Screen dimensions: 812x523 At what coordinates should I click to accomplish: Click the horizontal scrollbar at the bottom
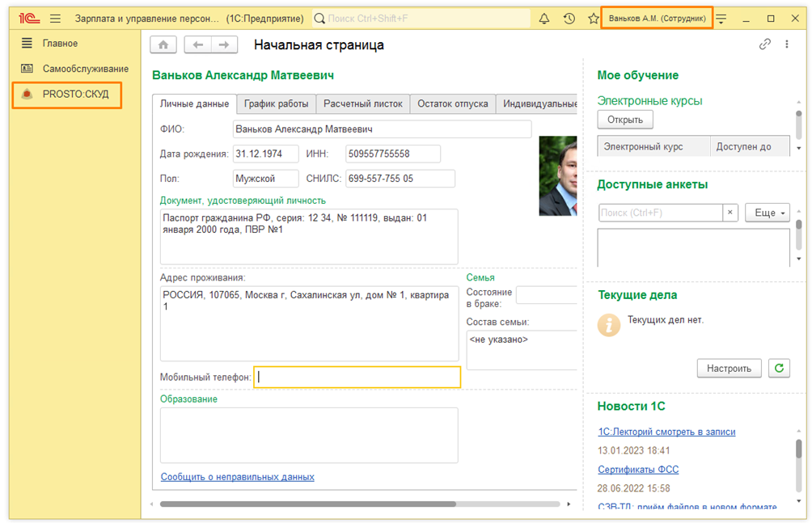pos(307,504)
